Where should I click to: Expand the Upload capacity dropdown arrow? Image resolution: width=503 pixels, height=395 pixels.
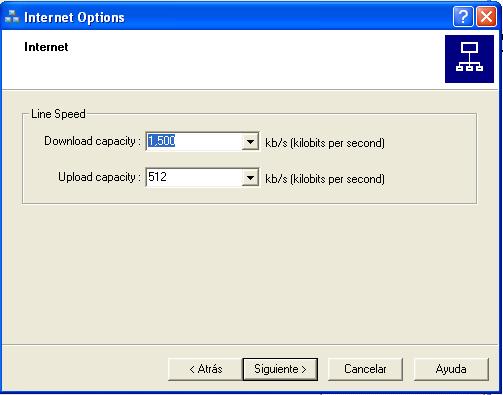[250, 178]
